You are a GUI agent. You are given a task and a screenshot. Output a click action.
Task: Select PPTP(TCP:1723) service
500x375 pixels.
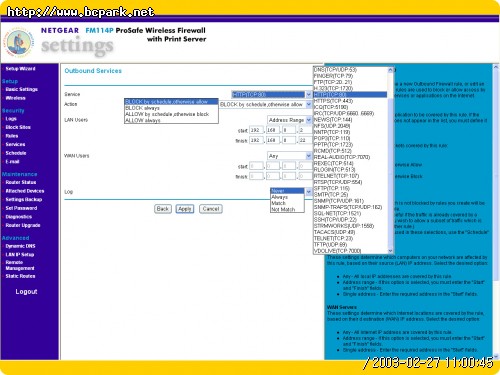[x=350, y=145]
